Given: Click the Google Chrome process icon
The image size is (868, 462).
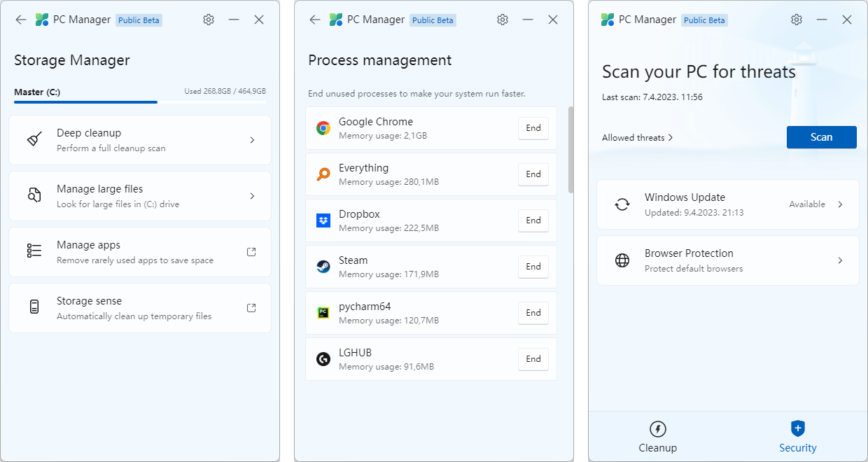Looking at the screenshot, I should [323, 128].
